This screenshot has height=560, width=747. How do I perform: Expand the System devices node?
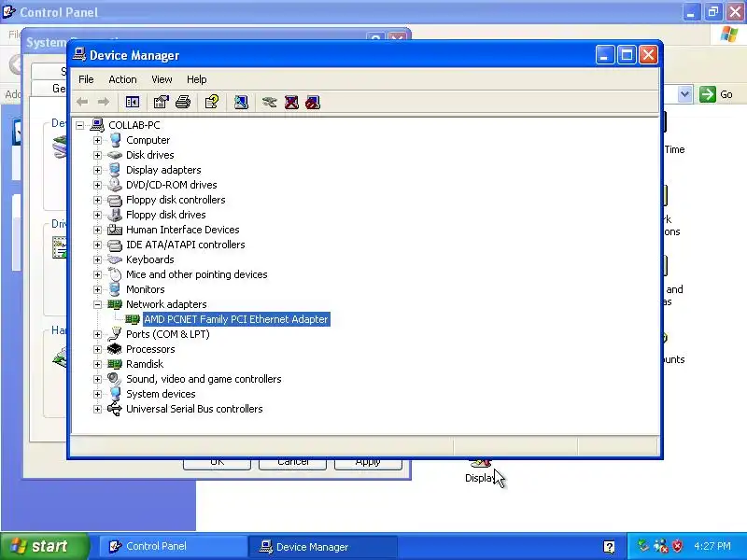coord(98,394)
